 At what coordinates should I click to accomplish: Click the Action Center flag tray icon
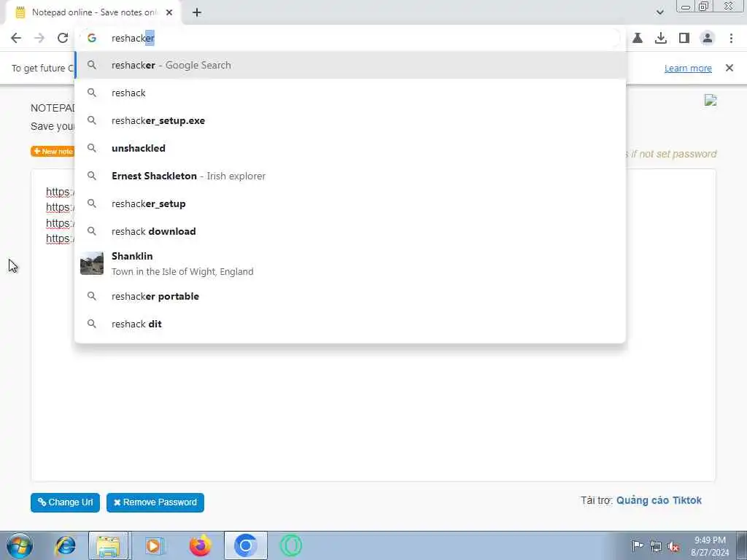point(638,545)
